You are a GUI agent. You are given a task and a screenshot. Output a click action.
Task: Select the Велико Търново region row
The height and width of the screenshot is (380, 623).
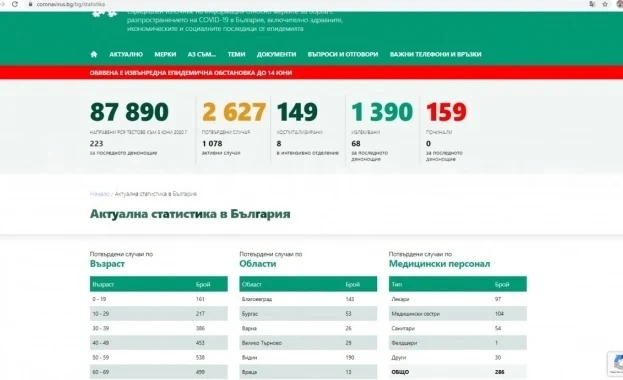pyautogui.click(x=308, y=343)
